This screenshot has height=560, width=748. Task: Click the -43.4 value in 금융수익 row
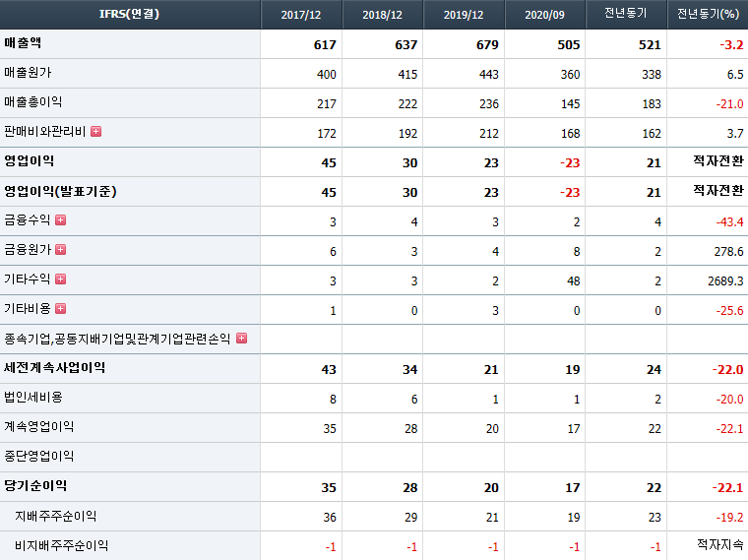pyautogui.click(x=729, y=222)
